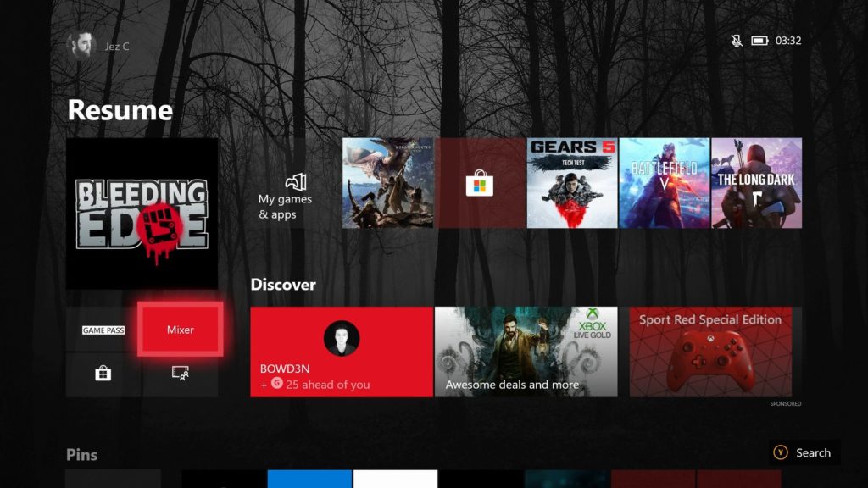Click the SPONSORED label

786,404
